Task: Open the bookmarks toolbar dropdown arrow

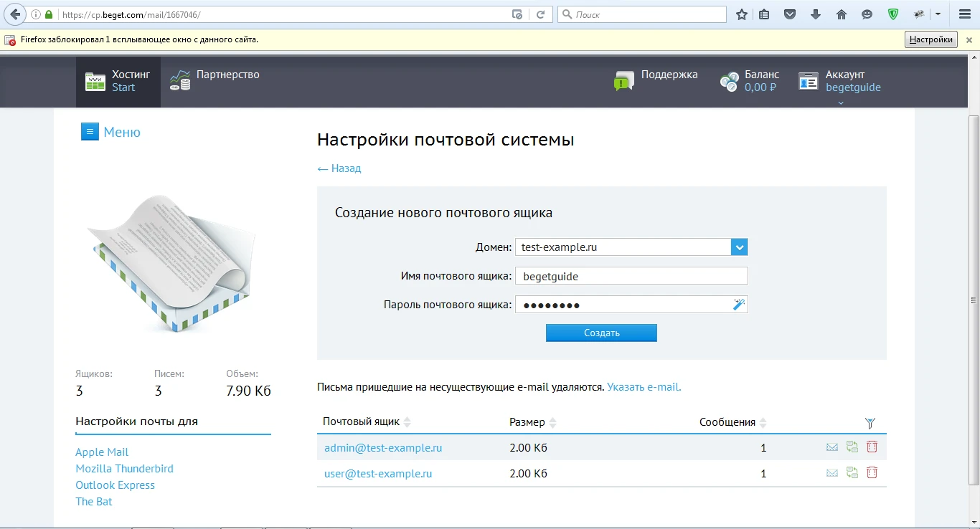Action: [938, 14]
